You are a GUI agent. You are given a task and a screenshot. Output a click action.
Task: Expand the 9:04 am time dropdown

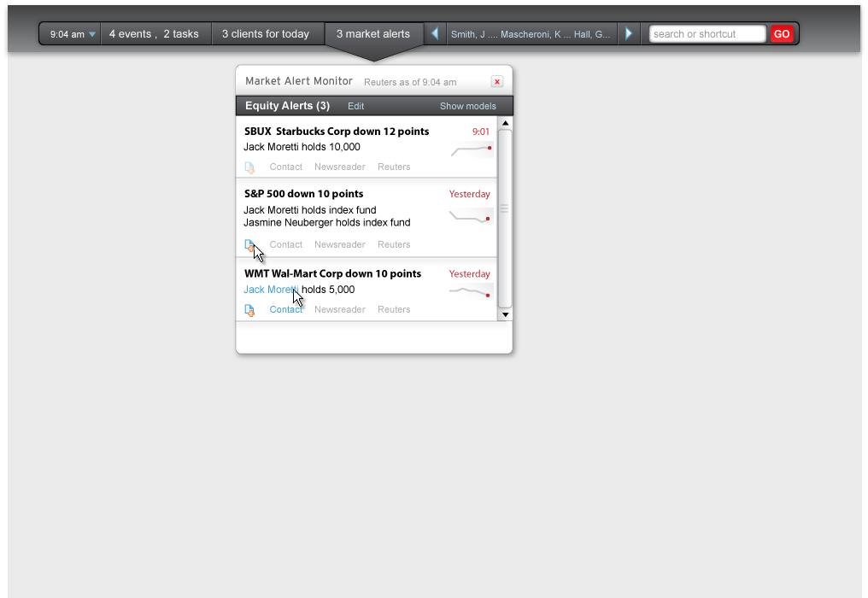coord(91,35)
